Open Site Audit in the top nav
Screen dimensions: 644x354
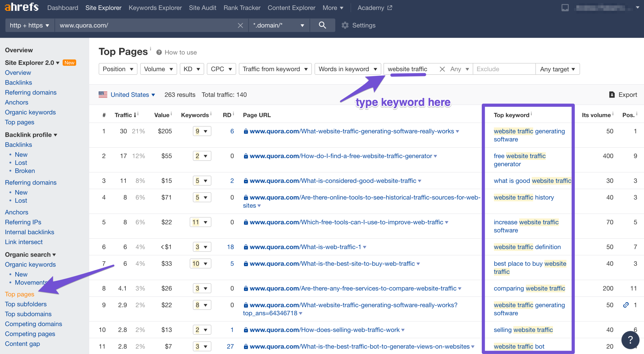[x=203, y=8]
